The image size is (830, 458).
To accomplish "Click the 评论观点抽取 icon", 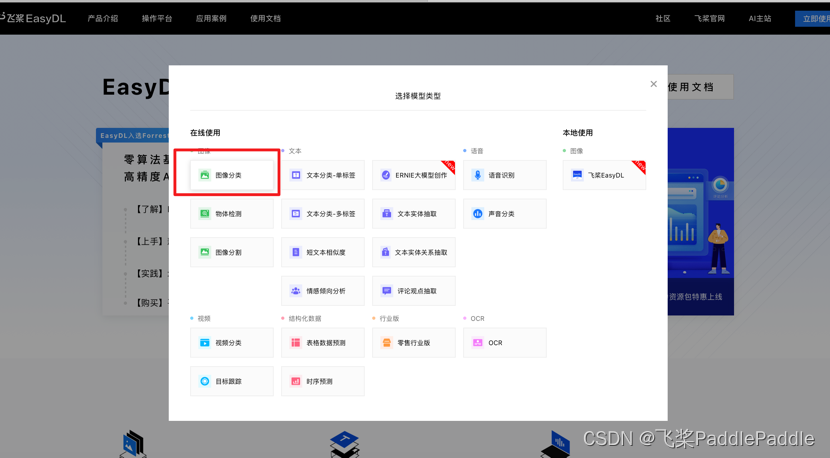I will [x=386, y=291].
